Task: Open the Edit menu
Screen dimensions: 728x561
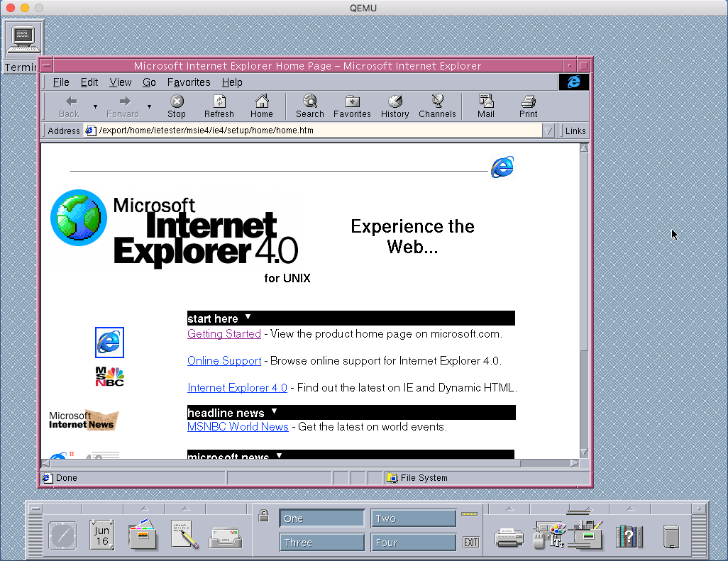Action: click(89, 82)
